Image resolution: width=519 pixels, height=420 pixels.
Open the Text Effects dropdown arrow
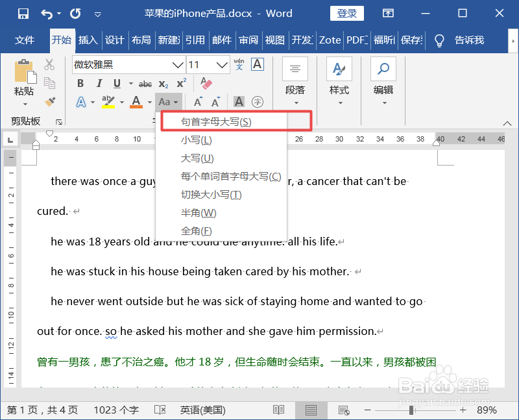pos(93,102)
